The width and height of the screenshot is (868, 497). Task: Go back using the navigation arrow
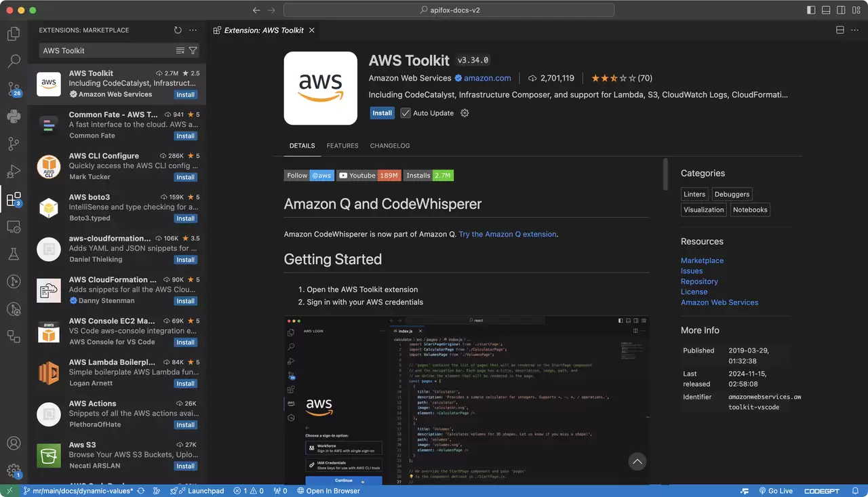pyautogui.click(x=256, y=10)
